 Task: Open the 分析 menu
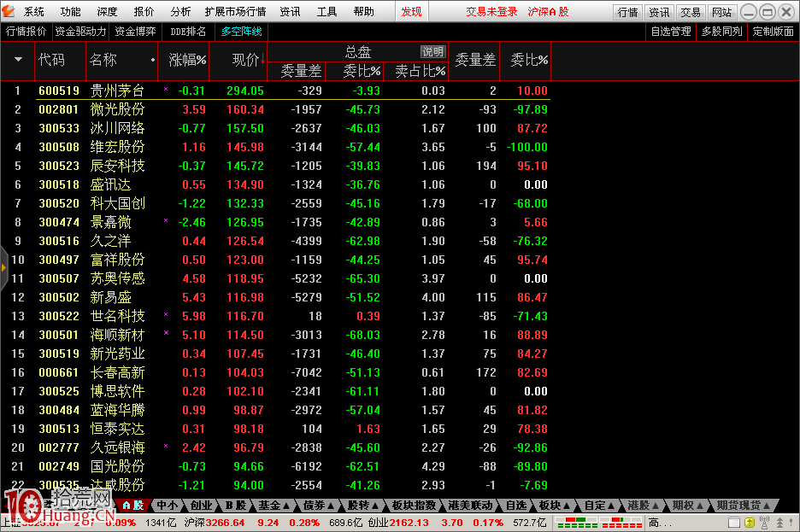click(180, 11)
